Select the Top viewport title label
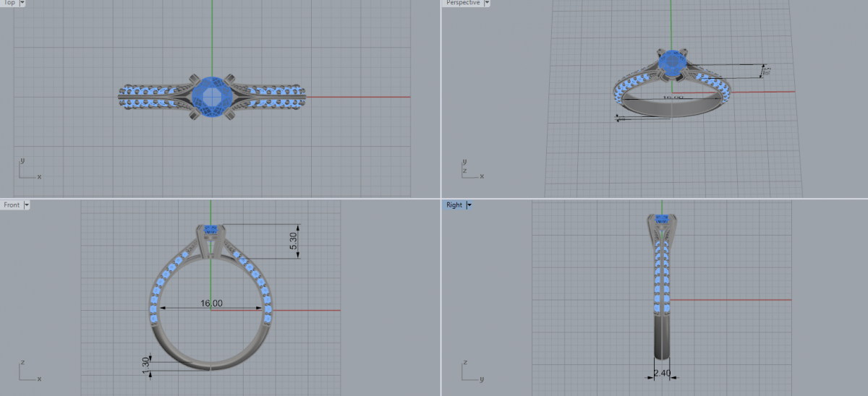 [9, 3]
